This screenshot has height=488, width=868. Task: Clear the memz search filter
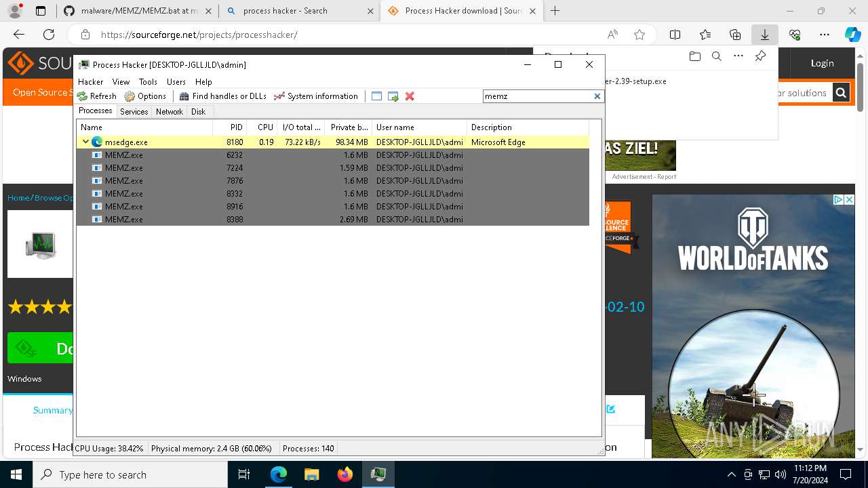pos(597,96)
